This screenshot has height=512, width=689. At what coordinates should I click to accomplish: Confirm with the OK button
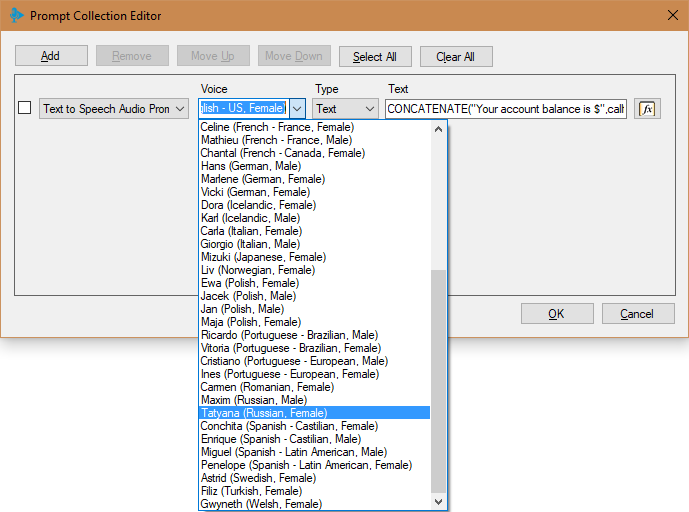[x=557, y=314]
